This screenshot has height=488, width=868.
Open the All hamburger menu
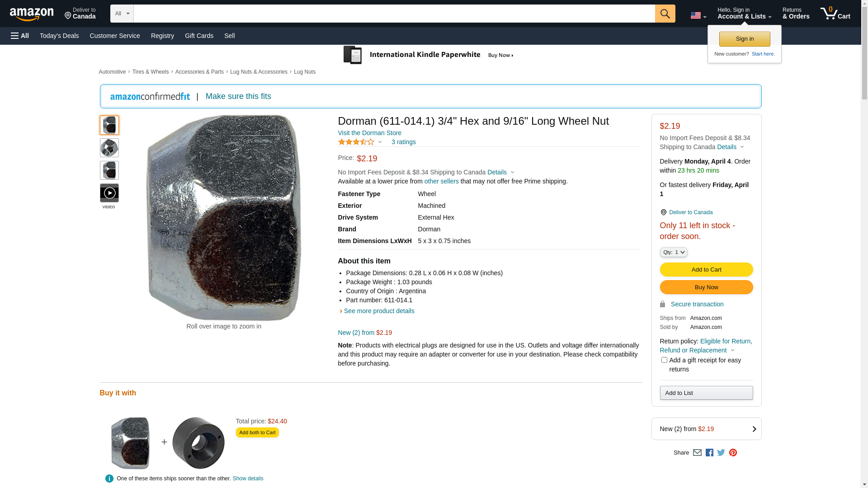[x=20, y=36]
